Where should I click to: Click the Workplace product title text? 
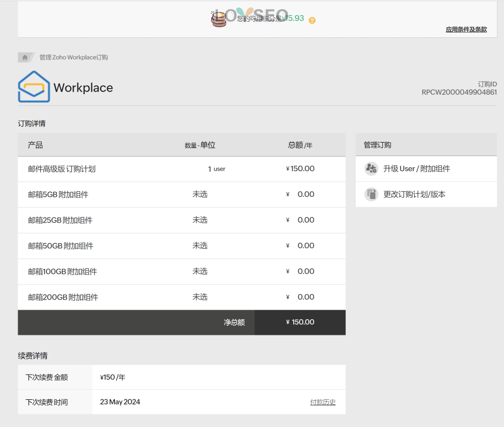83,88
